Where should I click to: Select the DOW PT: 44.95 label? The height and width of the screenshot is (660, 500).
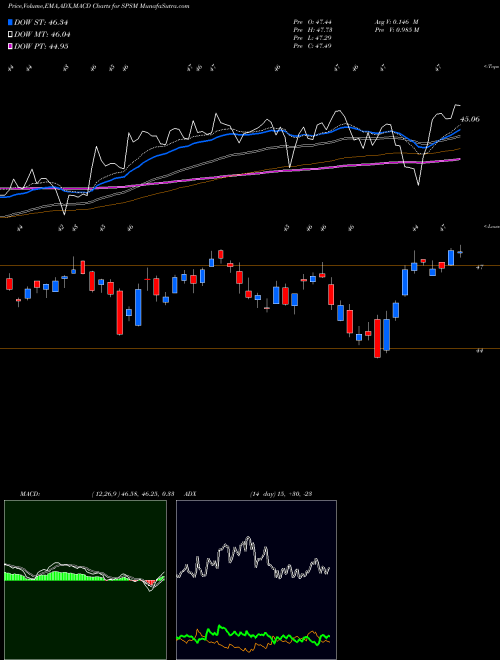click(x=41, y=46)
